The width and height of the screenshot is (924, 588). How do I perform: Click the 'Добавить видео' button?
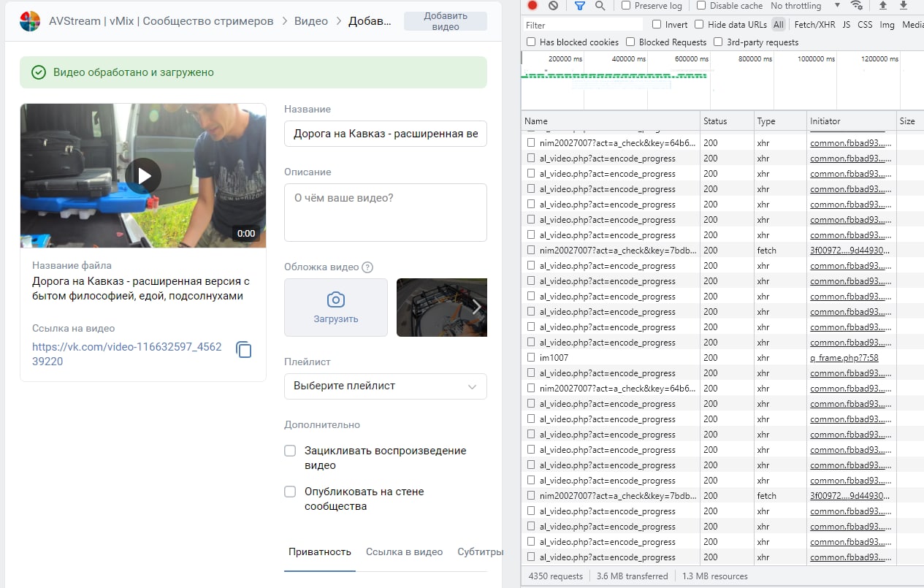[x=445, y=20]
